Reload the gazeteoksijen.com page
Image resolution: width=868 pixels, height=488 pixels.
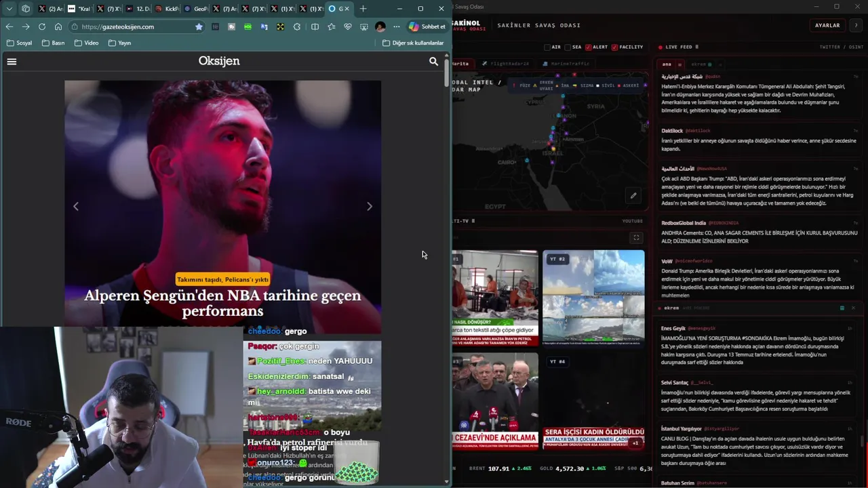42,26
